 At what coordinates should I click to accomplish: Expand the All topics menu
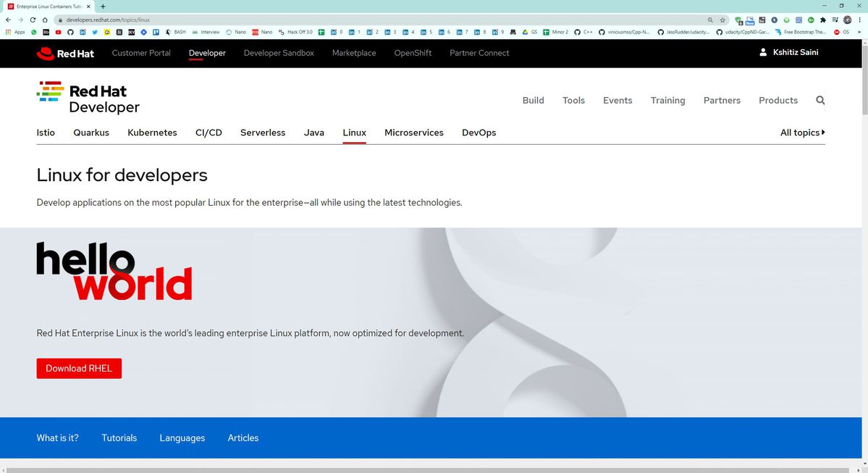click(x=802, y=133)
